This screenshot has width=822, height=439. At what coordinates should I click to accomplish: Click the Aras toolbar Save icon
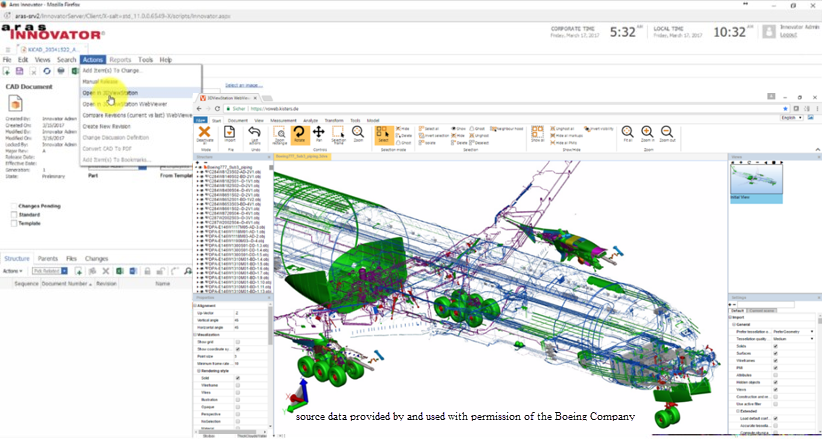[x=19, y=71]
